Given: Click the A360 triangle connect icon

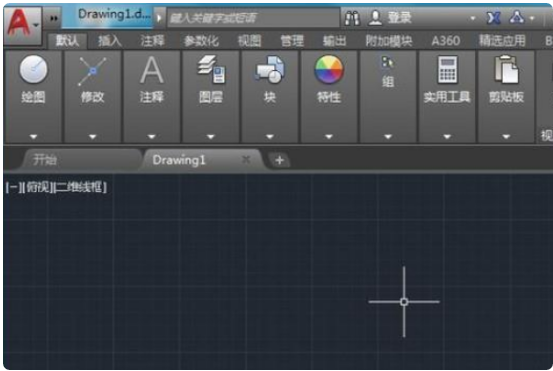Looking at the screenshot, I should 517,17.
